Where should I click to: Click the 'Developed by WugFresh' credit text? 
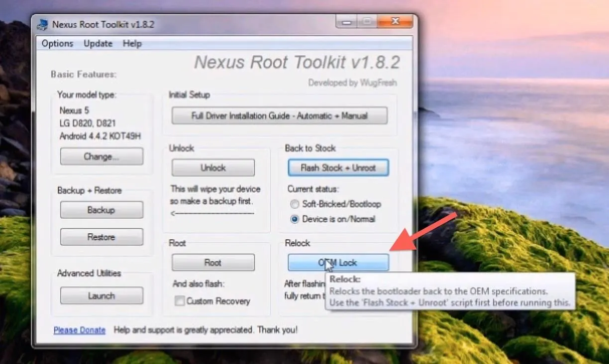(352, 83)
